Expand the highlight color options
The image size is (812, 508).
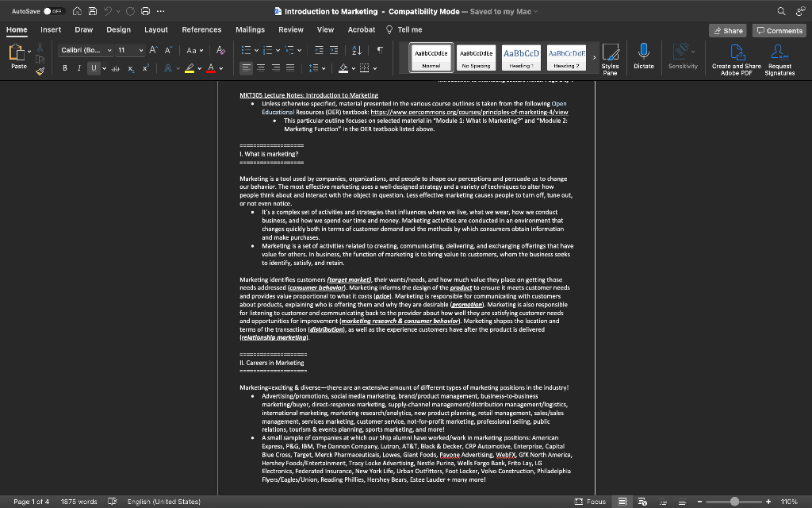coord(198,67)
